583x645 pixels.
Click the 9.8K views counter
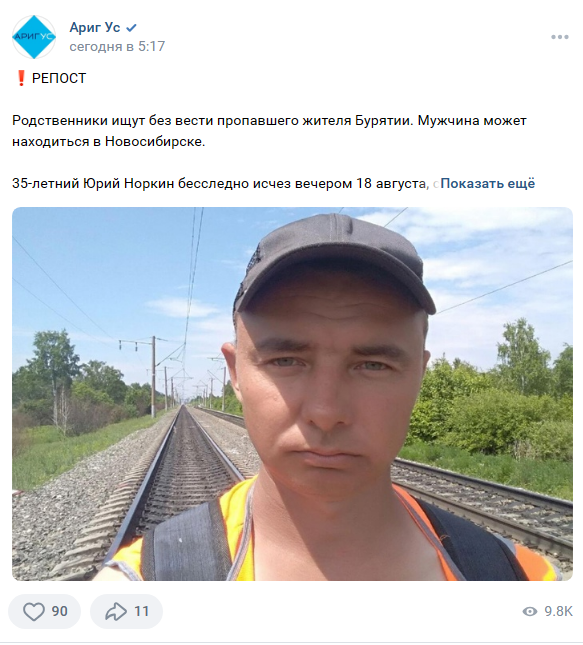click(x=558, y=612)
